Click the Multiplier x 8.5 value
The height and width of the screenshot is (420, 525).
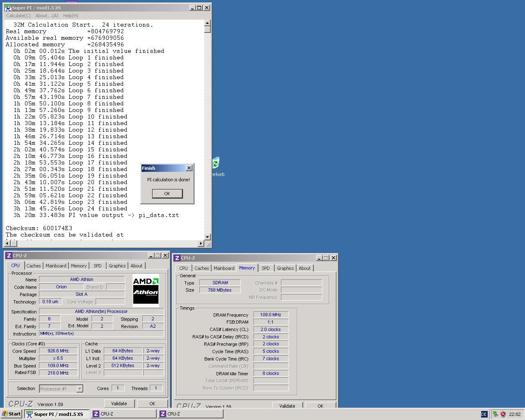[58, 358]
